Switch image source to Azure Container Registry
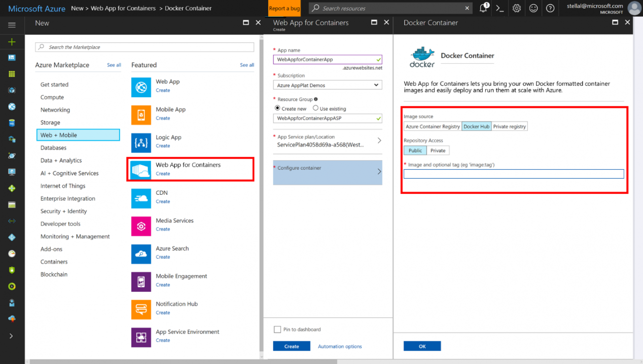Screen dimensions: 643x364 tap(432, 126)
